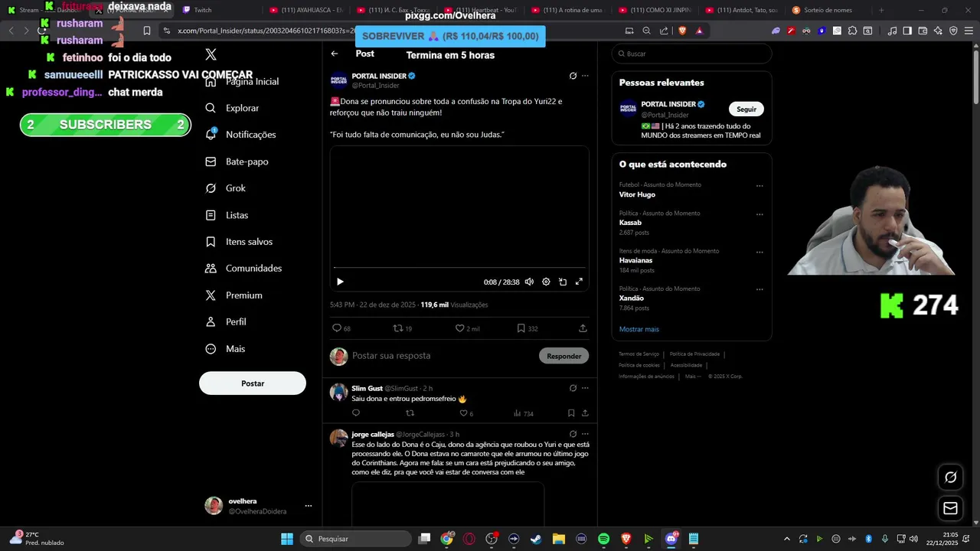Image resolution: width=980 pixels, height=551 pixels.
Task: Open the floating messages button
Action: [x=951, y=508]
